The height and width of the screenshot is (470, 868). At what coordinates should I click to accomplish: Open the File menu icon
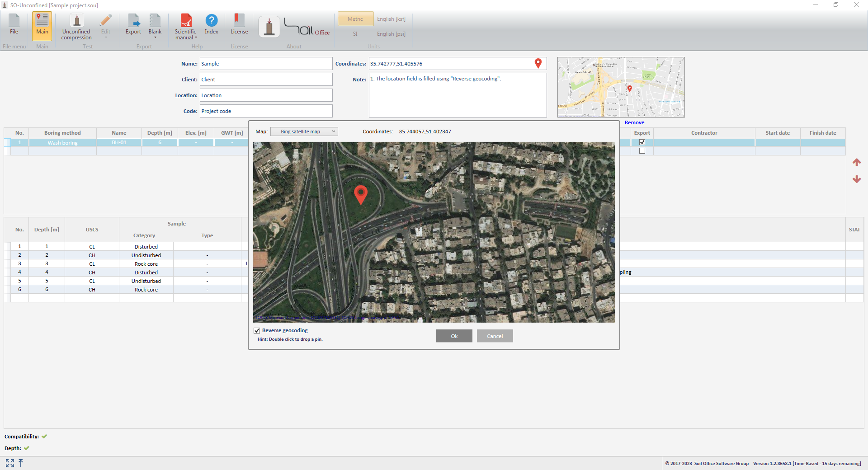point(14,24)
